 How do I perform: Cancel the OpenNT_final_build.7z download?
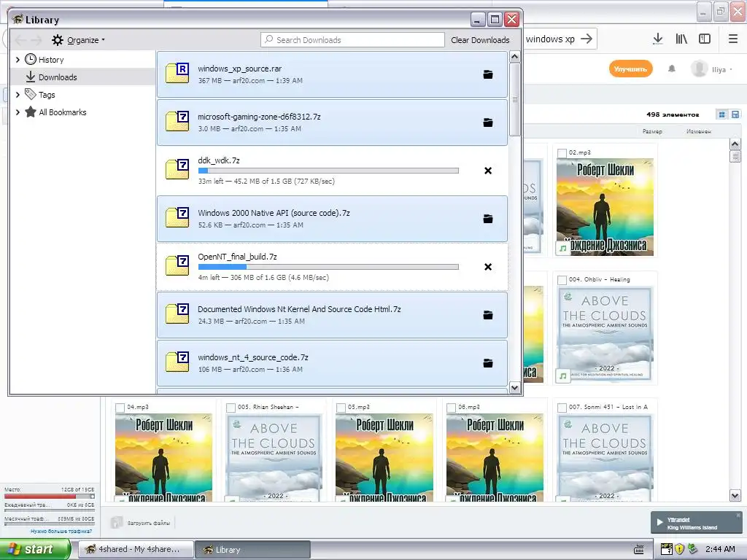click(488, 267)
